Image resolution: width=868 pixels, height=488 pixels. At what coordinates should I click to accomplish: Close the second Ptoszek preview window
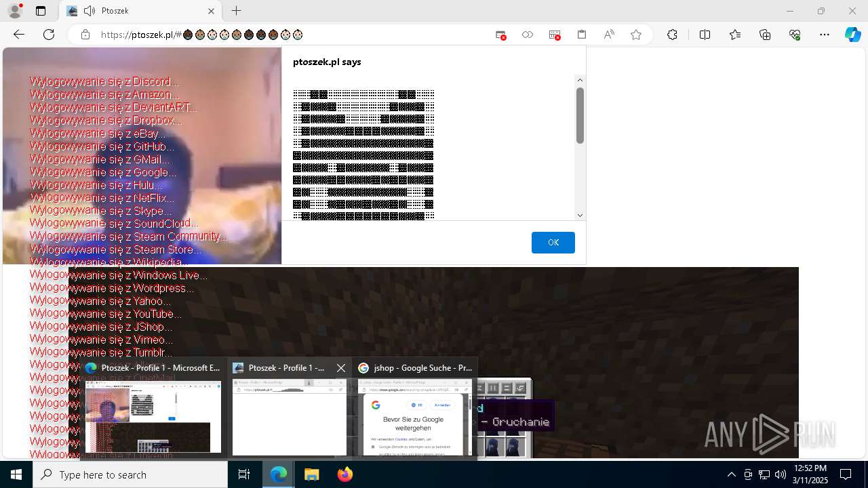click(x=341, y=368)
